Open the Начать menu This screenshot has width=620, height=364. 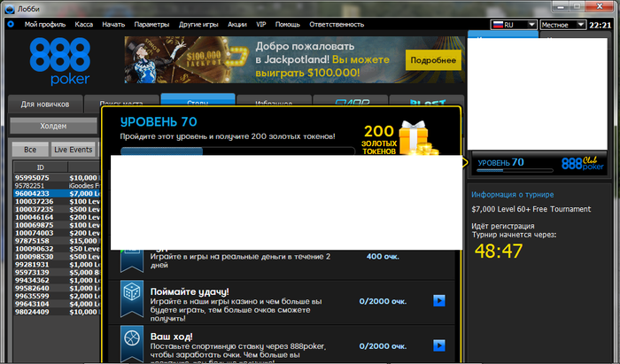coord(113,24)
